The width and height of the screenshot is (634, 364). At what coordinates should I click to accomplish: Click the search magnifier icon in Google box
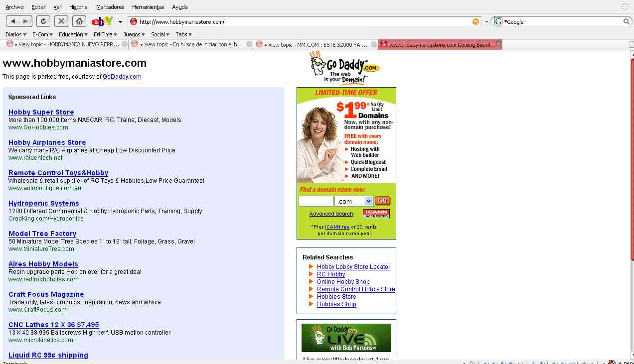click(627, 21)
